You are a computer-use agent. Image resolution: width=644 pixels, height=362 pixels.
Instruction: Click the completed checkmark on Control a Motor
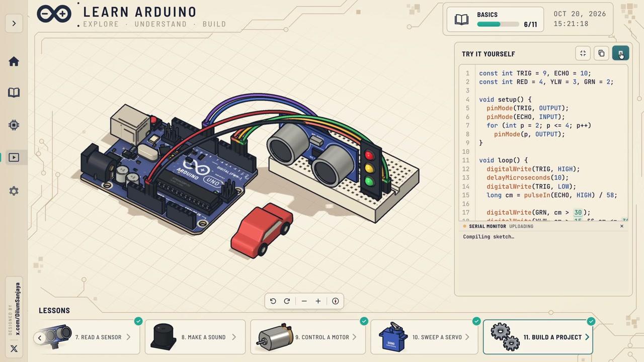tap(364, 321)
